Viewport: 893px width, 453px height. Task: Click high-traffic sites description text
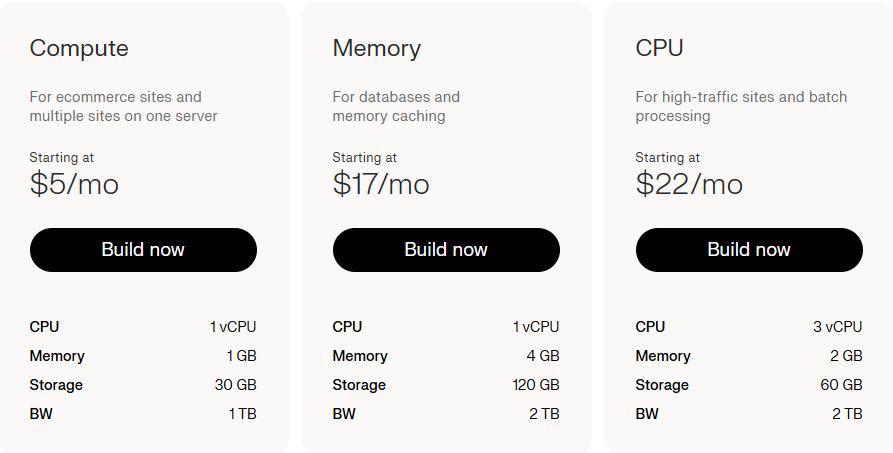(740, 106)
